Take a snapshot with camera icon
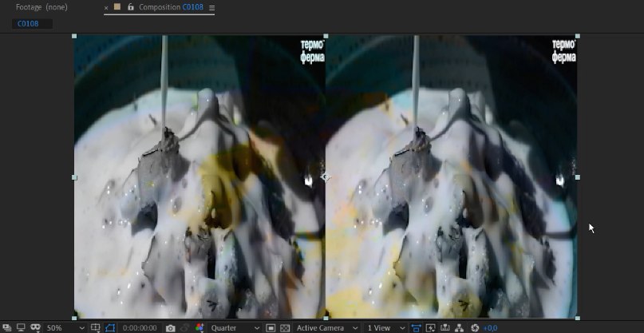 pos(171,328)
